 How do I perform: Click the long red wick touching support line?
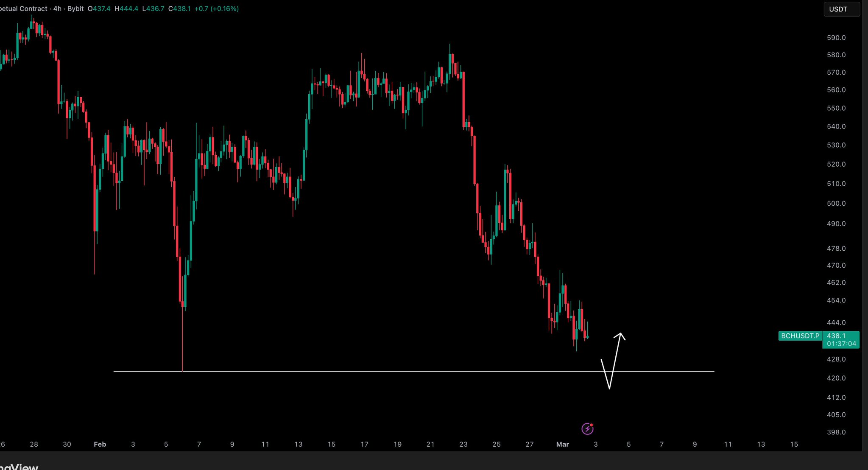point(182,339)
